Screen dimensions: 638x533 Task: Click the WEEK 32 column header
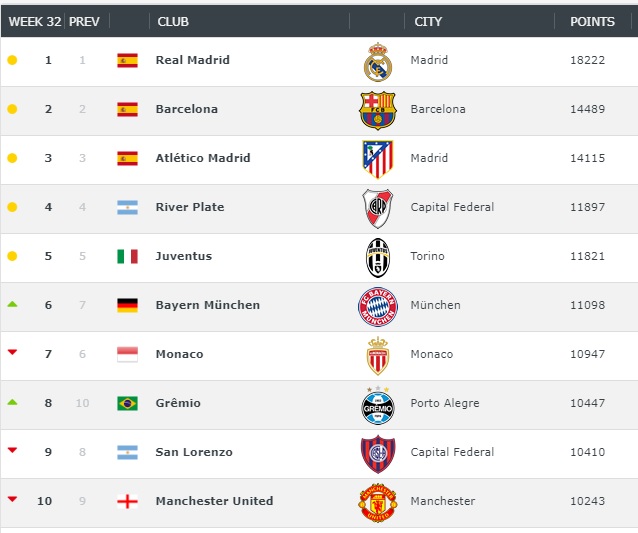(35, 22)
